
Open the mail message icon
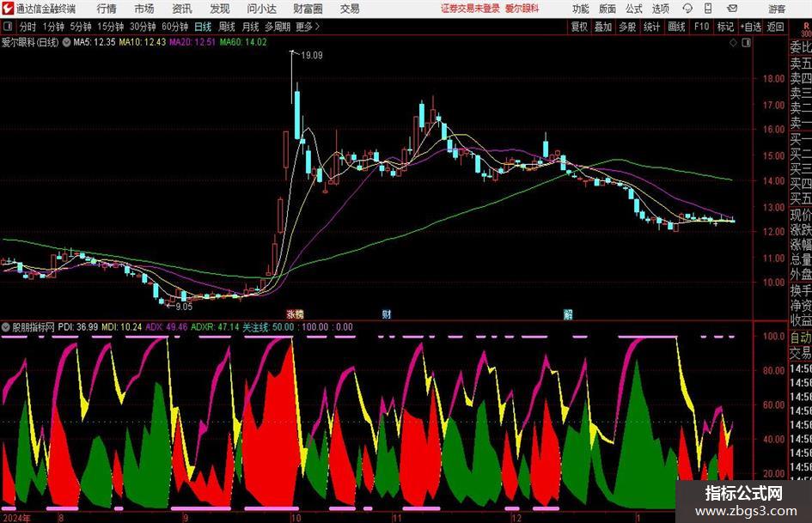pos(732,9)
